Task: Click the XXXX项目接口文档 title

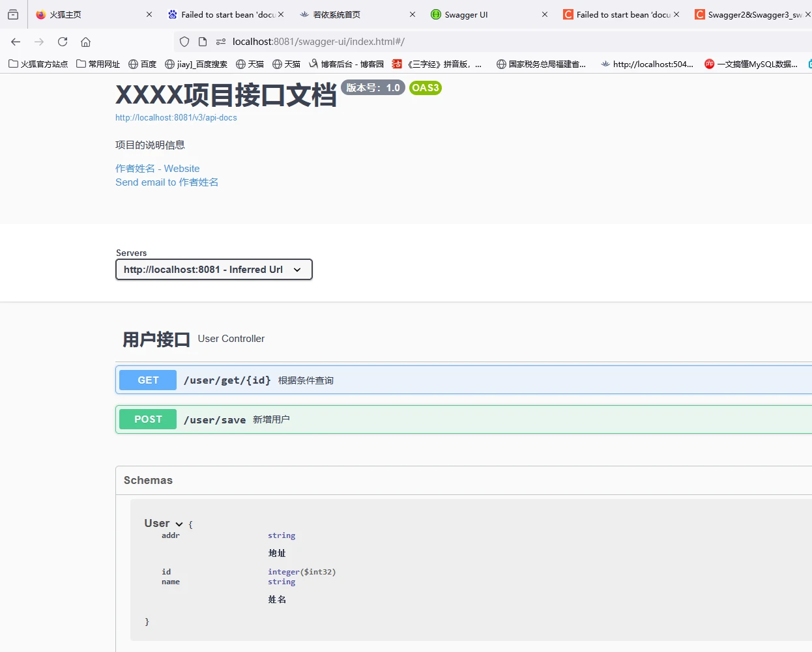Action: pyautogui.click(x=226, y=95)
